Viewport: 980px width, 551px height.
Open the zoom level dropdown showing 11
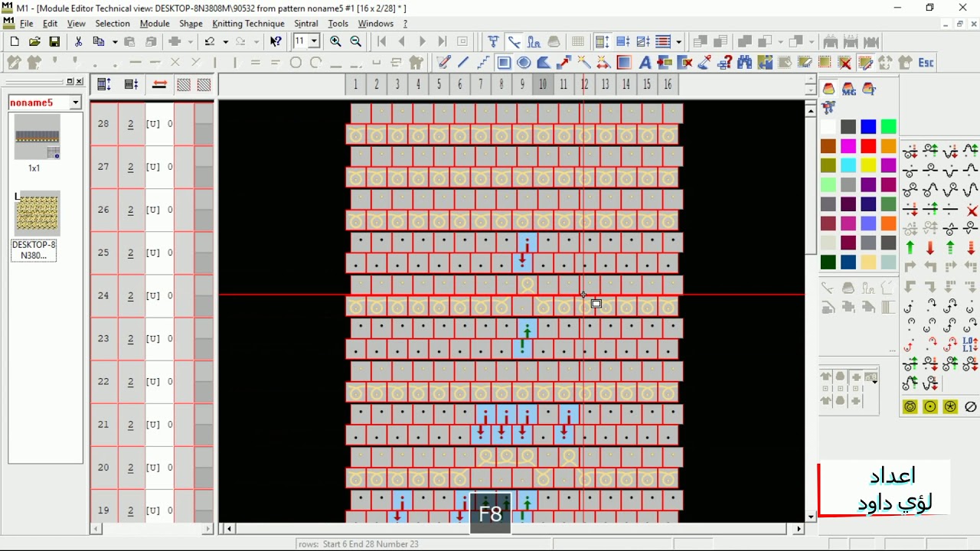[313, 41]
